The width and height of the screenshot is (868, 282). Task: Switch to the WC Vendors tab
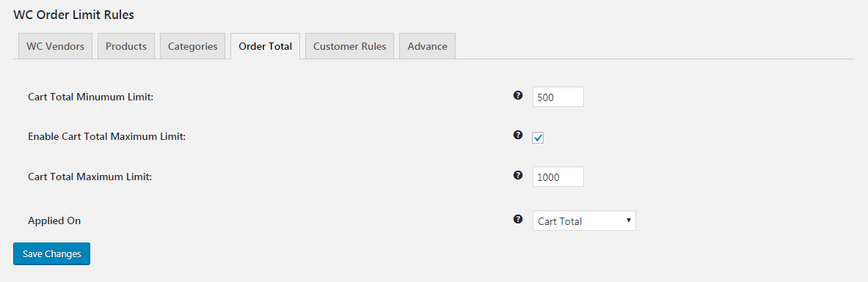[x=55, y=46]
